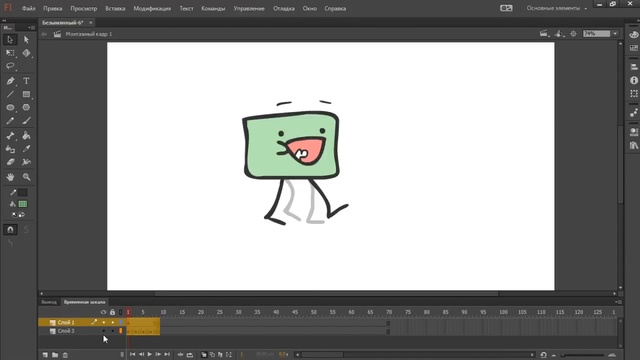Select the Pencil tool
Image resolution: width=640 pixels, height=360 pixels.
(x=10, y=121)
